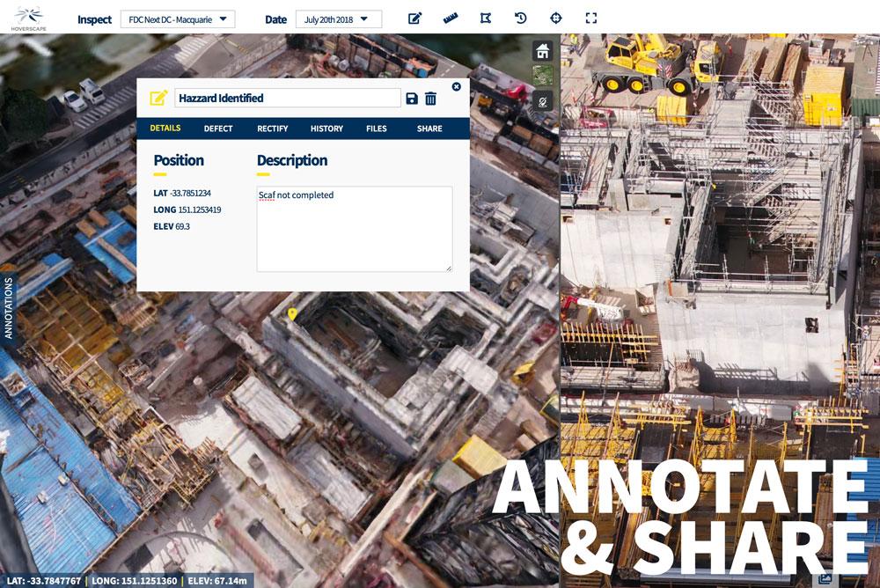Activate the locate crosshair tool

coord(555,17)
